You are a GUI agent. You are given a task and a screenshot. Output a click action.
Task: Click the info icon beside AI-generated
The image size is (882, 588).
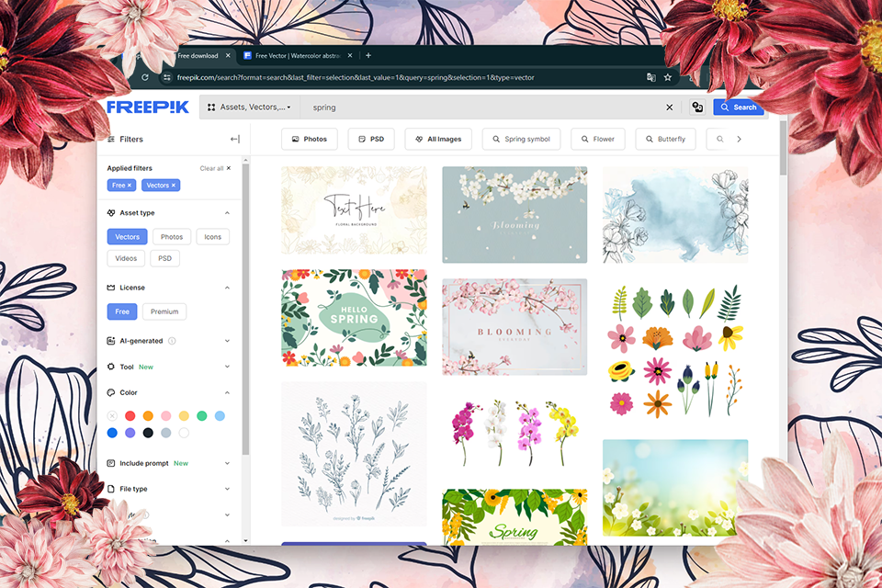click(x=172, y=341)
